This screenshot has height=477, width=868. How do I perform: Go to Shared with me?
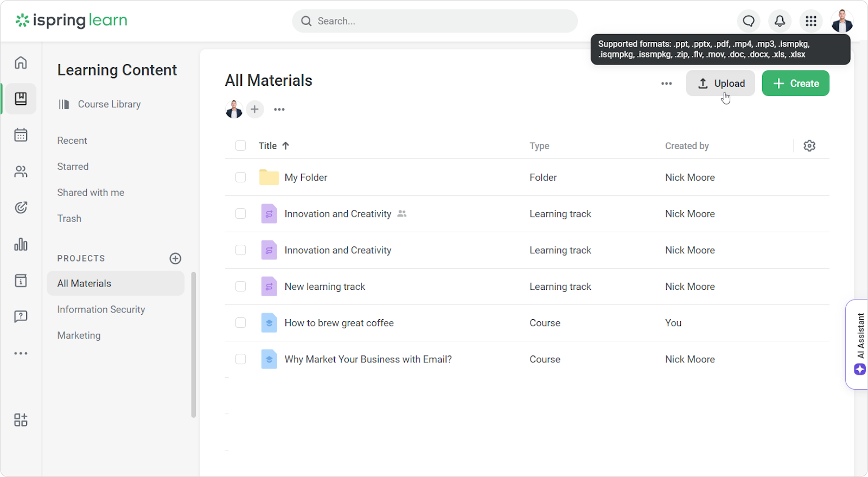click(91, 193)
